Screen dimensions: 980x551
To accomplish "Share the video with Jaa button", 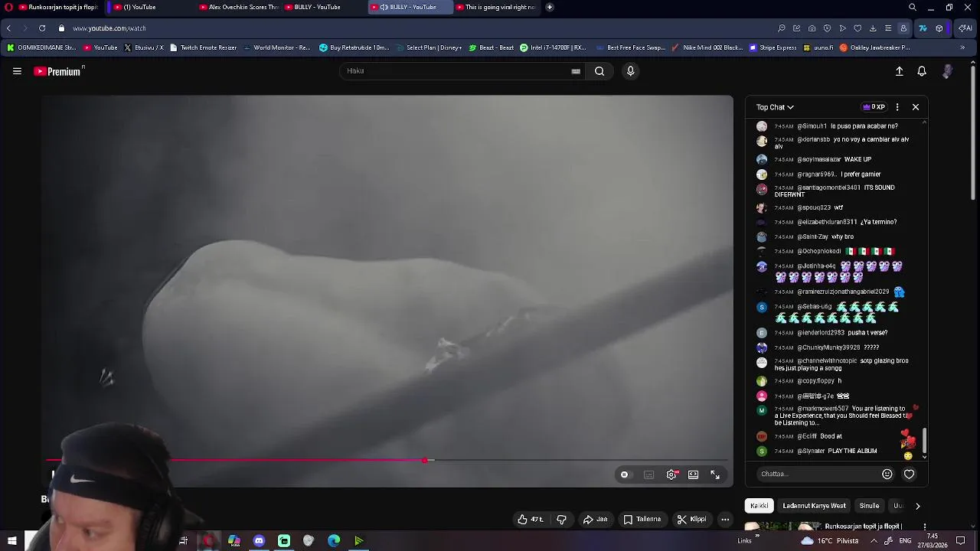I will point(595,520).
